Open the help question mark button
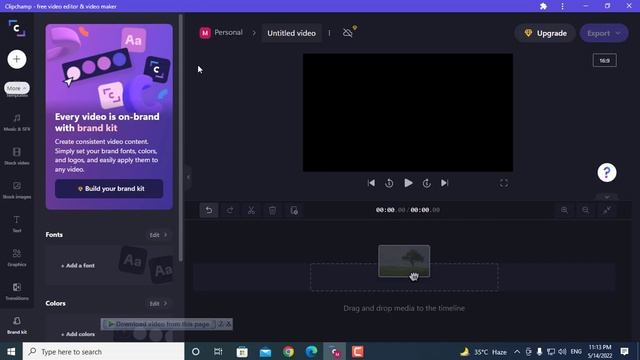The image size is (640, 360). pyautogui.click(x=607, y=172)
